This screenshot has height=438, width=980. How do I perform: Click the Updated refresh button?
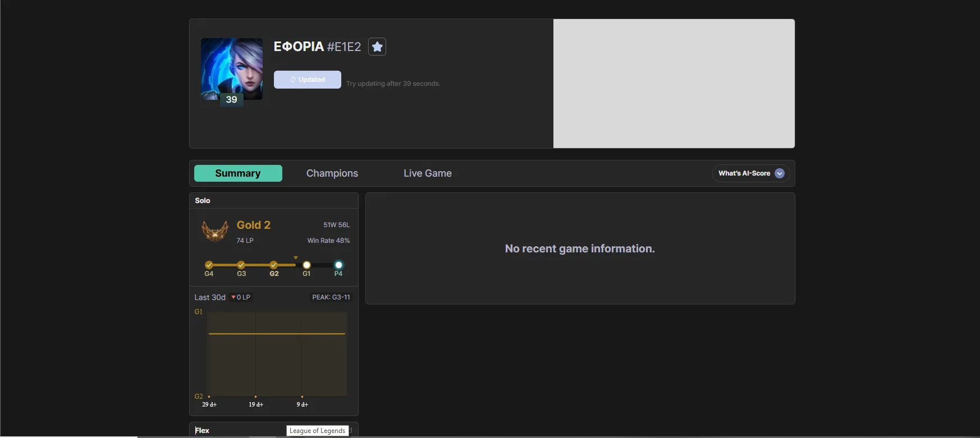(x=308, y=80)
